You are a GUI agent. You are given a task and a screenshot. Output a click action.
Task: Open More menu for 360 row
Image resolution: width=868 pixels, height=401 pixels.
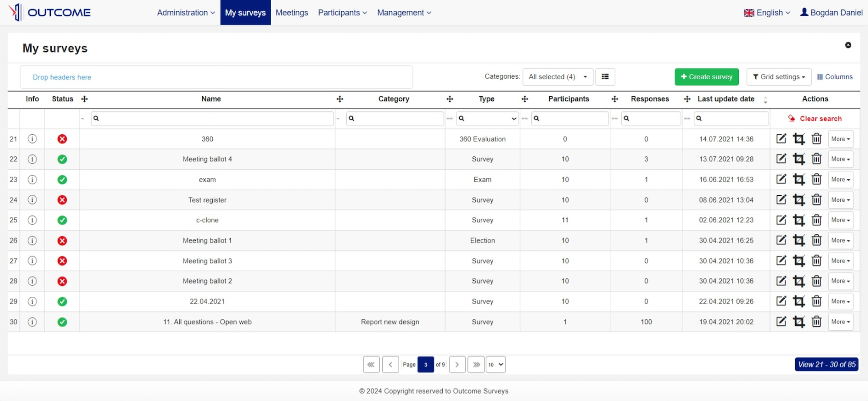coord(841,139)
